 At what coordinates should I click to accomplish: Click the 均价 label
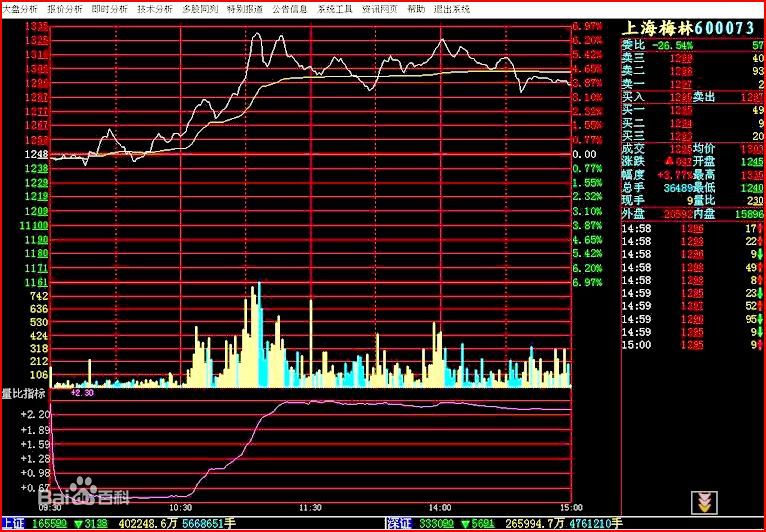[x=704, y=149]
